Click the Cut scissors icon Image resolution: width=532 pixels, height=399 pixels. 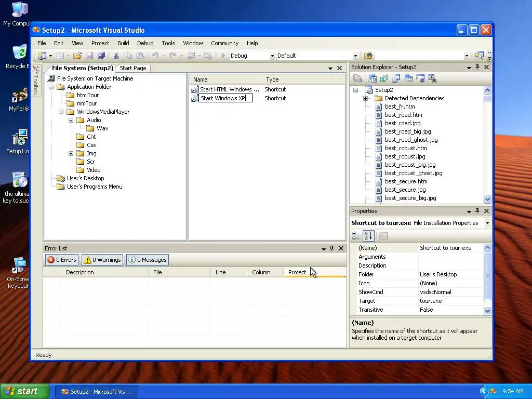(116, 56)
